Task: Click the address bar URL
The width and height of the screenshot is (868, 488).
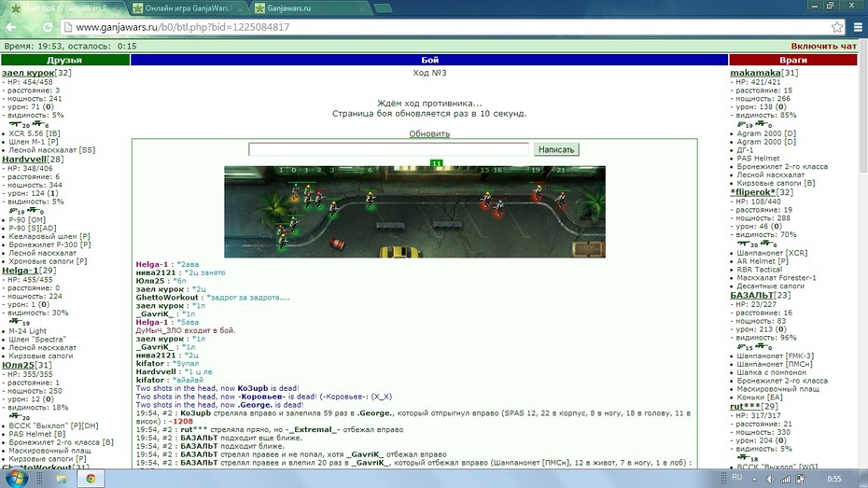Action: point(183,27)
